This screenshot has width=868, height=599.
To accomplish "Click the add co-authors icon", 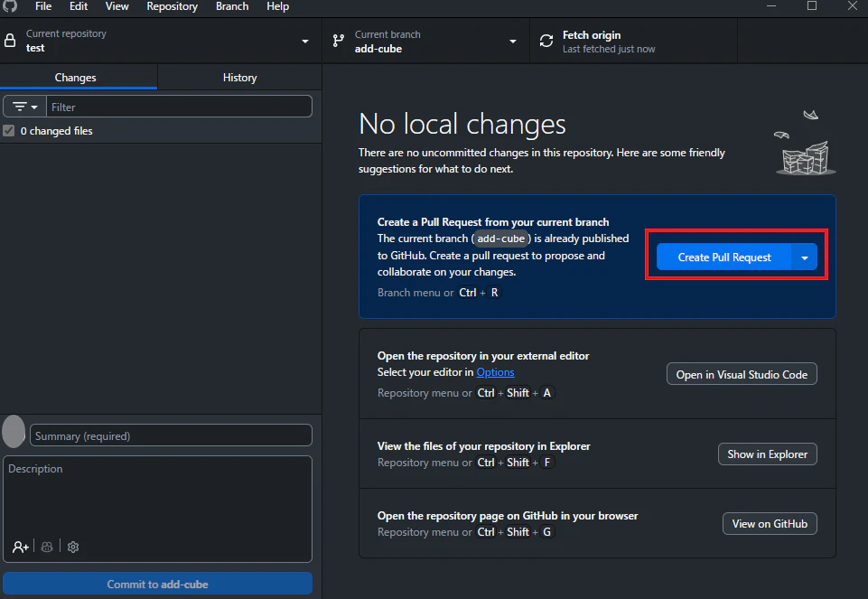I will coord(21,547).
